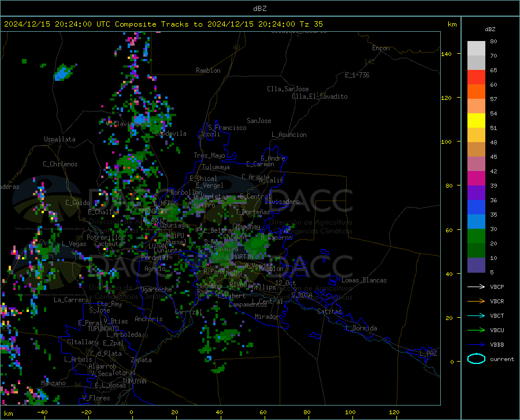Click the Encon place label
This screenshot has height=420, width=520.
381,48
